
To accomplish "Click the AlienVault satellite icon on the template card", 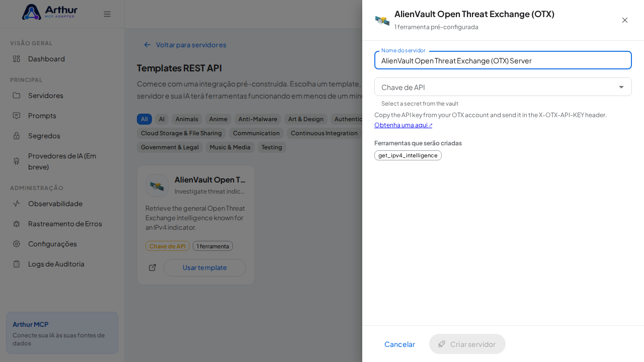I will tap(157, 186).
